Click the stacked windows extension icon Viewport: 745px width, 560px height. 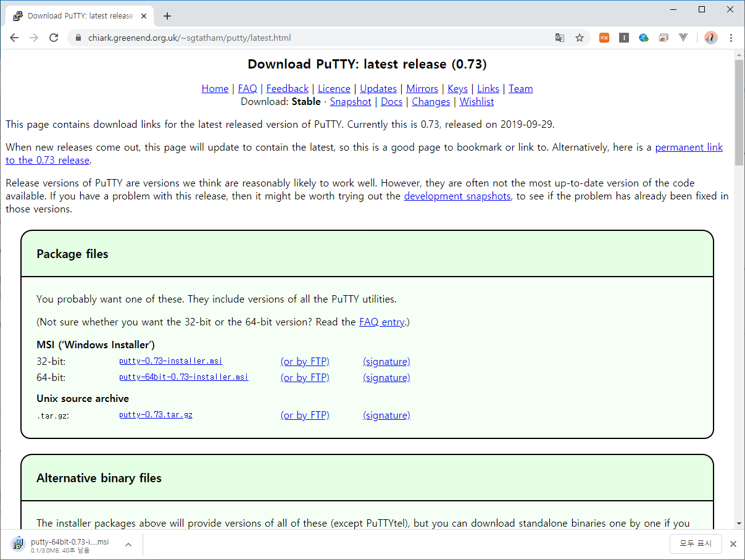click(664, 38)
